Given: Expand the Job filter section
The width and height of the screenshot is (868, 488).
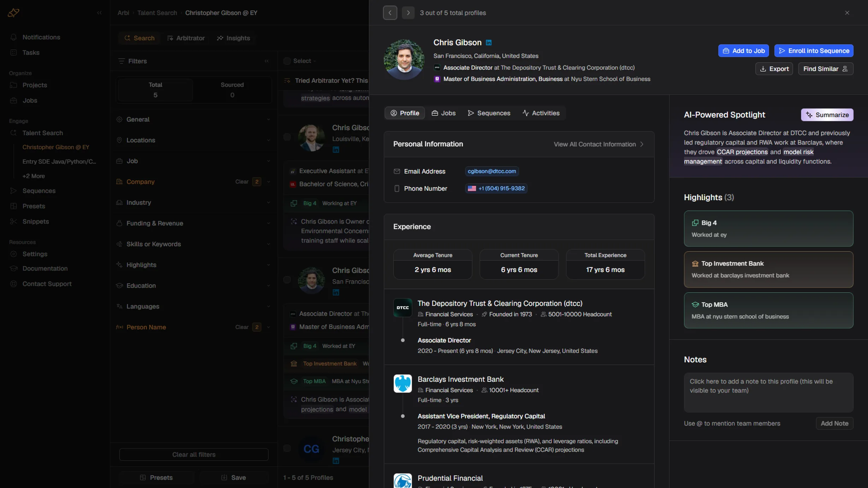Looking at the screenshot, I should [194, 161].
